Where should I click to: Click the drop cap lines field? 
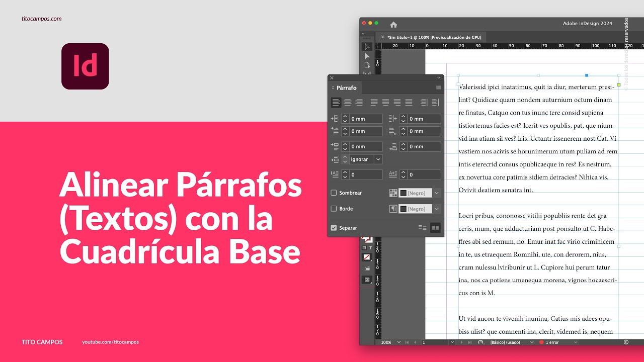366,175
